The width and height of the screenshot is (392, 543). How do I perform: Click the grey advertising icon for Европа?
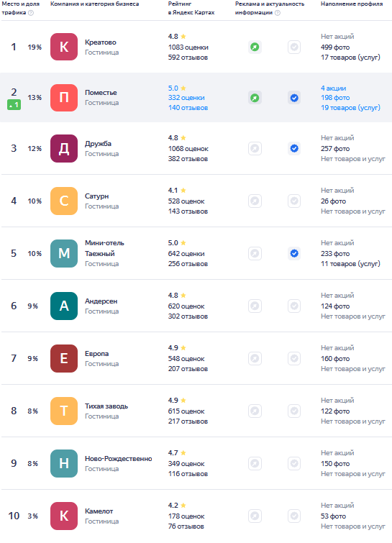point(255,358)
